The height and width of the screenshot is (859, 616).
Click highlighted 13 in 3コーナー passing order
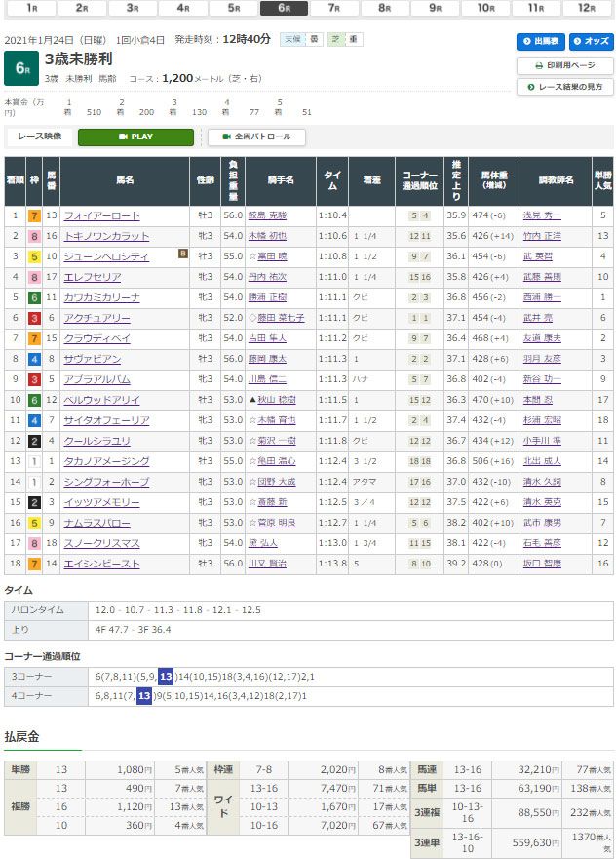166,675
